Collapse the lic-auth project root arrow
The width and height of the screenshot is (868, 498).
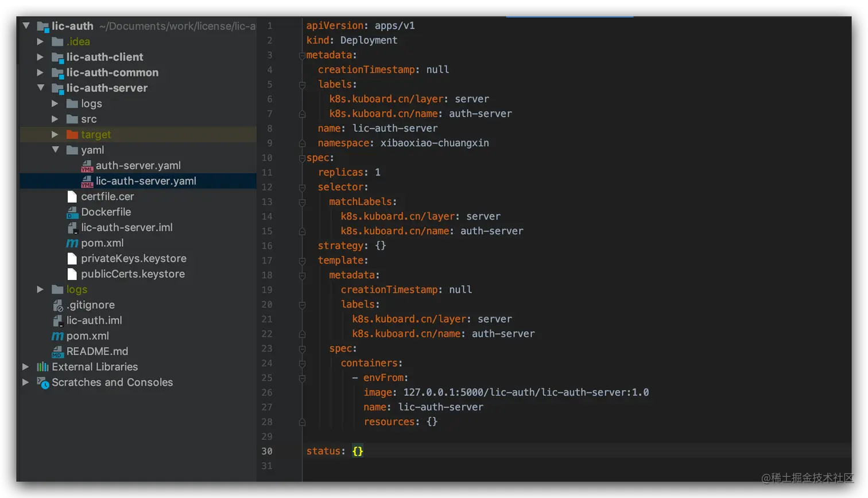(26, 26)
